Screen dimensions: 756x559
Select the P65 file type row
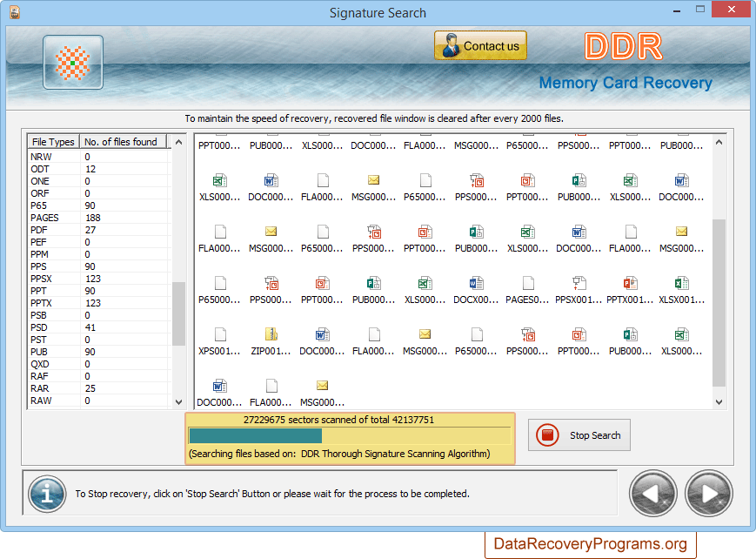(99, 205)
